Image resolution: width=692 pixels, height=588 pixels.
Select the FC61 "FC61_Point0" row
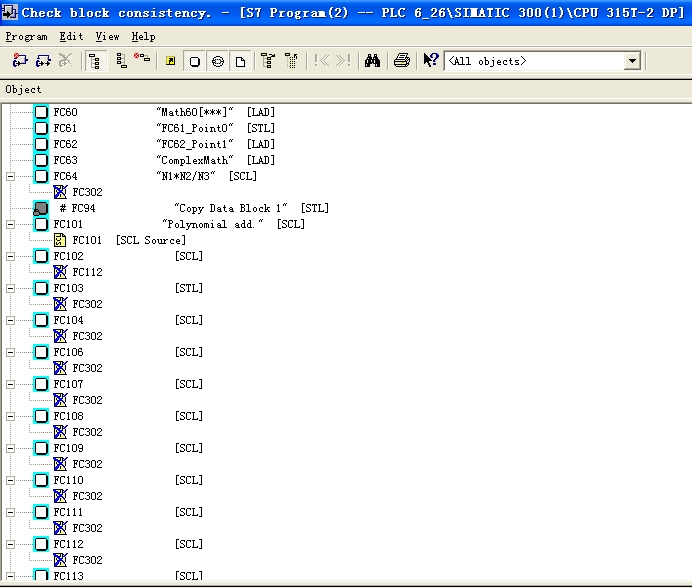[x=164, y=128]
